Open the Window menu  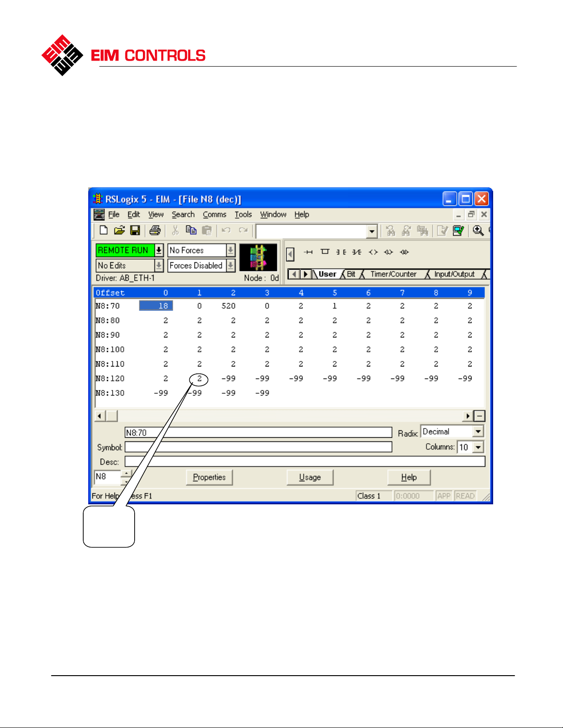pos(273,214)
